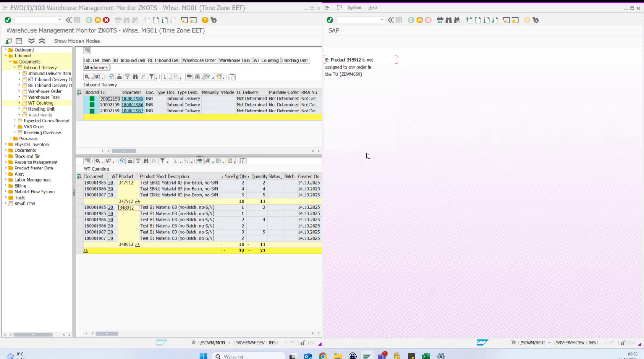Refresh the Inbound Delivery list
The height and width of the screenshot is (359, 644).
click(x=111, y=77)
